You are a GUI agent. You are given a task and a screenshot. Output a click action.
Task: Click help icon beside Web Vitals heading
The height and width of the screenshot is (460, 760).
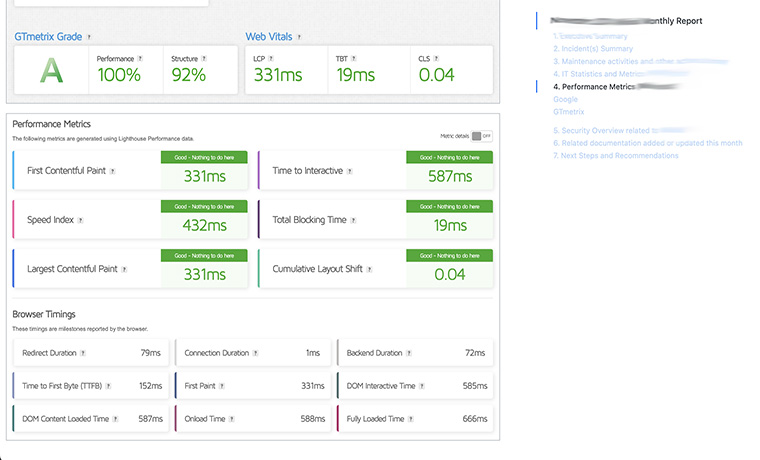[x=300, y=37]
